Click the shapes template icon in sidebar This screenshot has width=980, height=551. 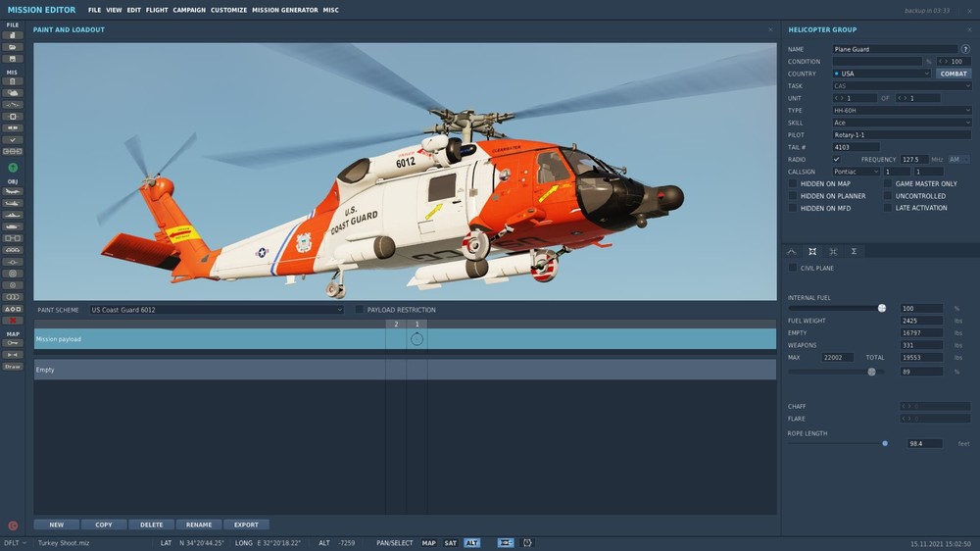(13, 309)
